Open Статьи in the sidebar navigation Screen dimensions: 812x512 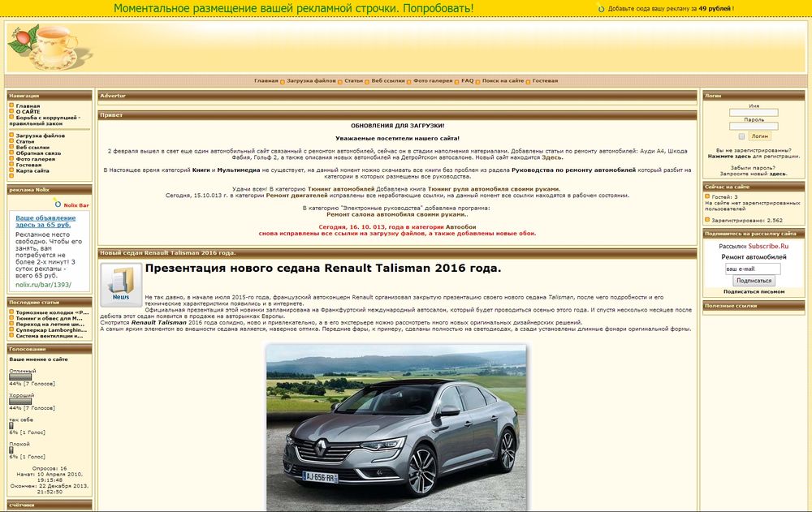[25, 141]
